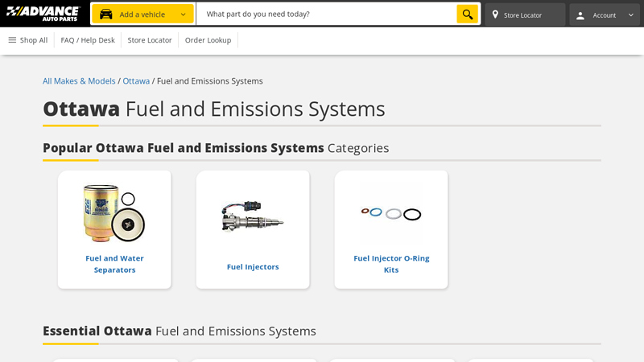Open FAQ / Help Desk menu item
644x362 pixels.
click(x=88, y=40)
